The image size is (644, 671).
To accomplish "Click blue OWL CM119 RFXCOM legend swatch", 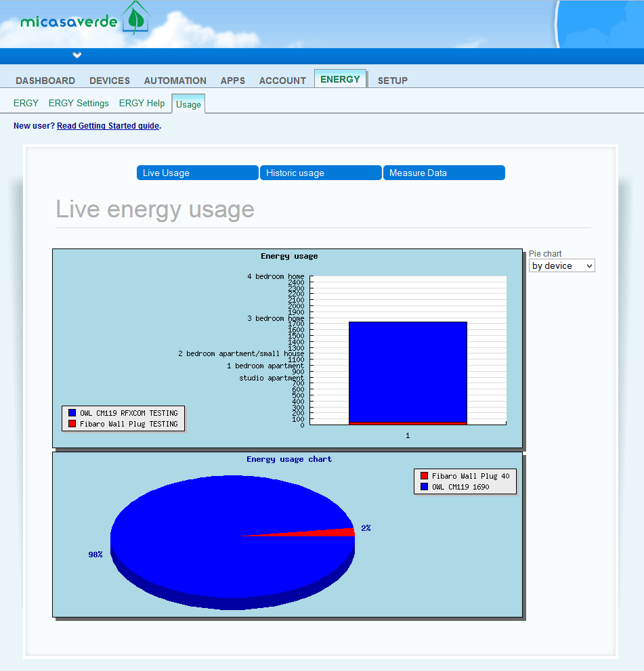I will pyautogui.click(x=72, y=413).
